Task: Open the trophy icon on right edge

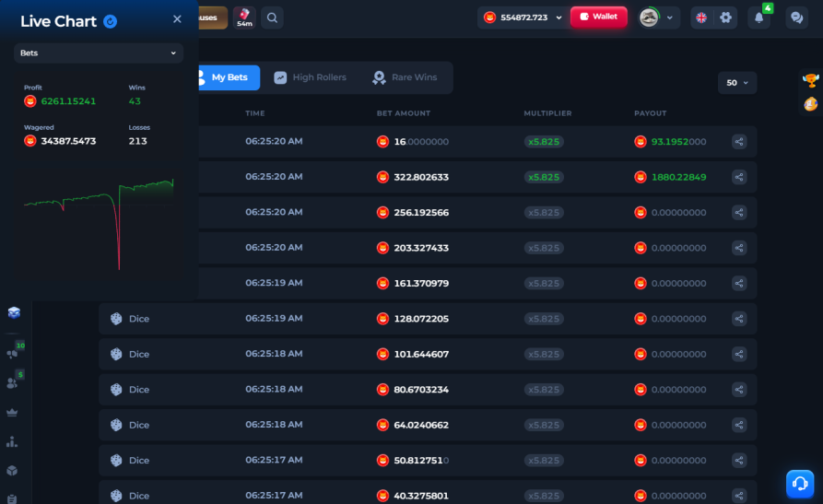Action: pyautogui.click(x=810, y=80)
